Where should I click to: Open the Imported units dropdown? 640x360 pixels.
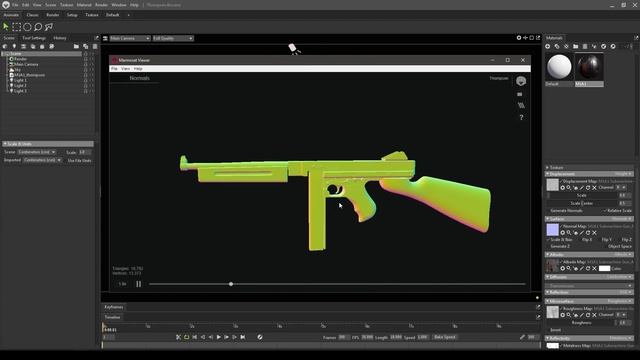point(42,160)
